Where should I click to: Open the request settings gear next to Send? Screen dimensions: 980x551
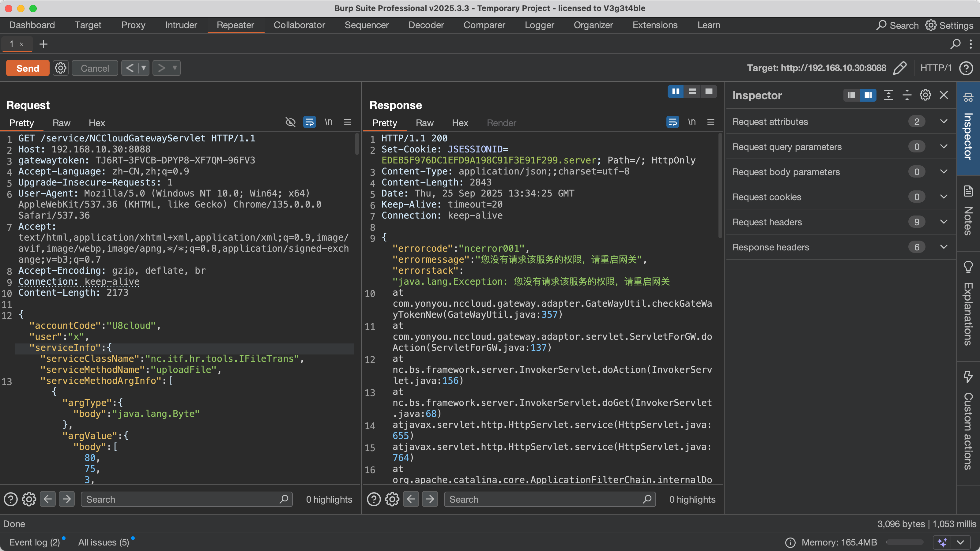coord(61,68)
